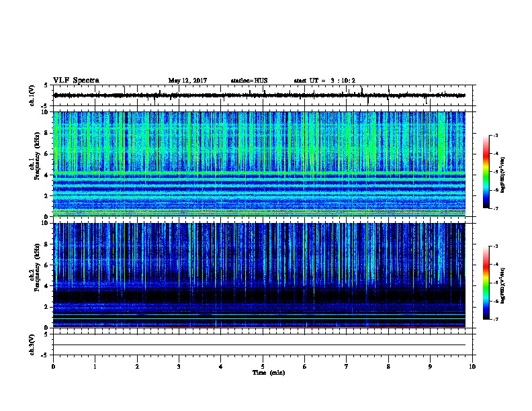Screen dimensions: 532x411
Task: Click the red band at bottom of ch.2 spectrogram
Action: tap(259, 326)
